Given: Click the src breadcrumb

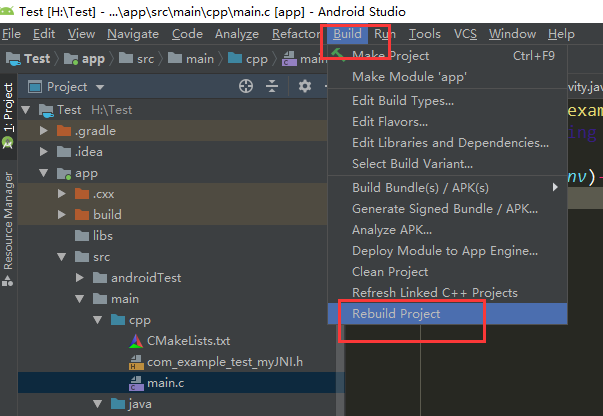Looking at the screenshot, I should pos(137,59).
